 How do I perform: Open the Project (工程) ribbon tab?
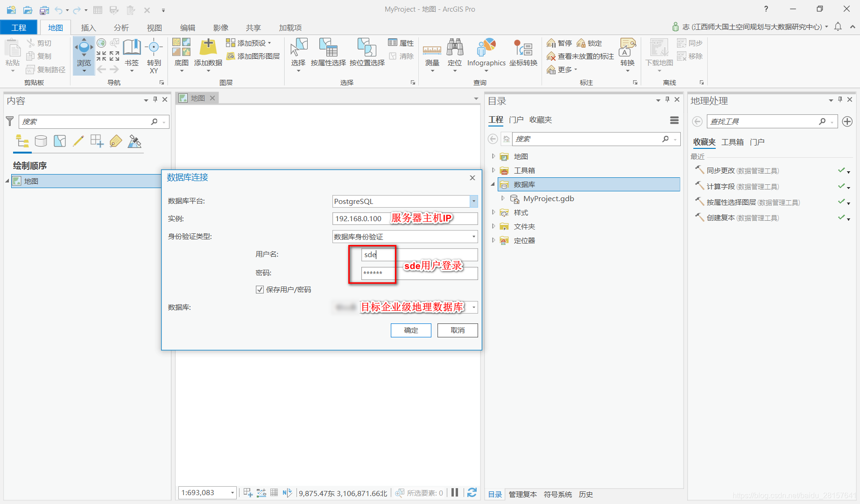click(19, 28)
